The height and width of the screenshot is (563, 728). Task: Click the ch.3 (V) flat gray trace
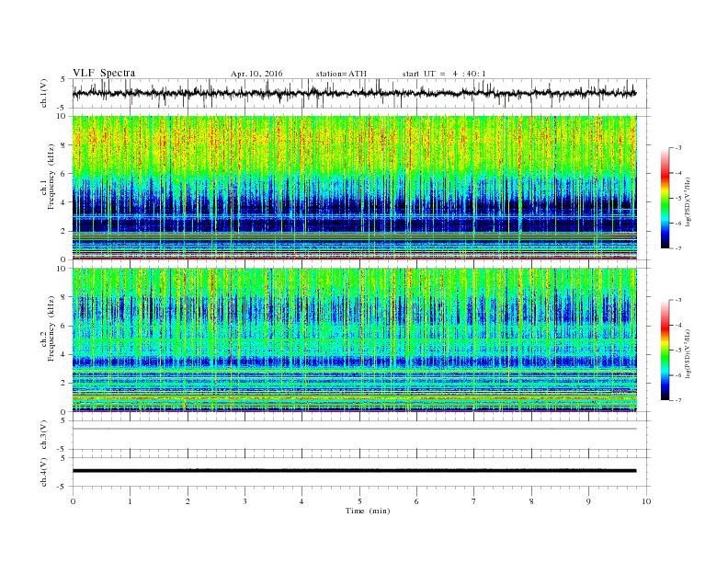tap(354, 429)
